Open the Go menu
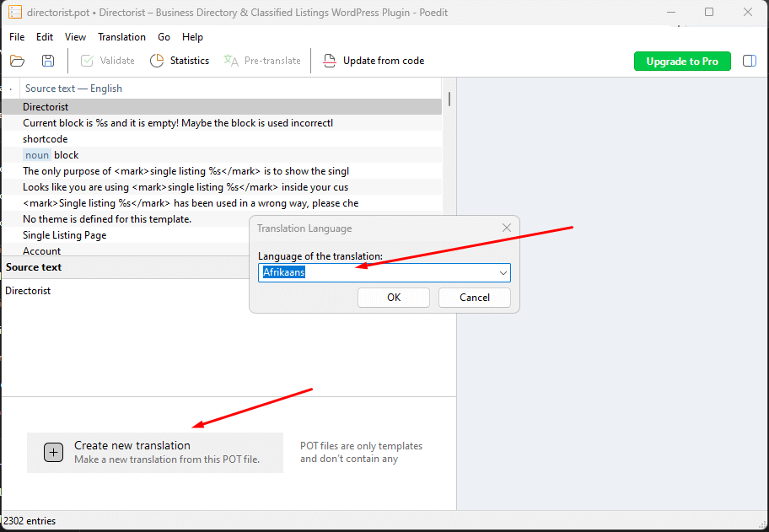 [x=164, y=37]
